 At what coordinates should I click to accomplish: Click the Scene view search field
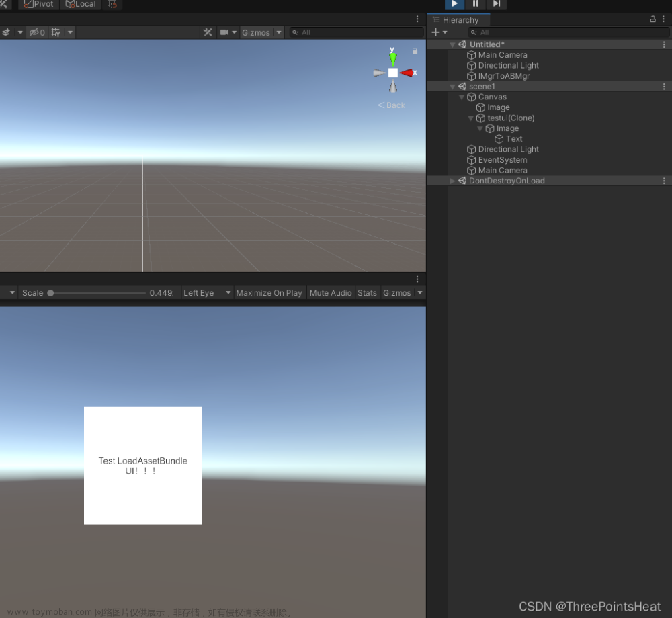tap(357, 32)
